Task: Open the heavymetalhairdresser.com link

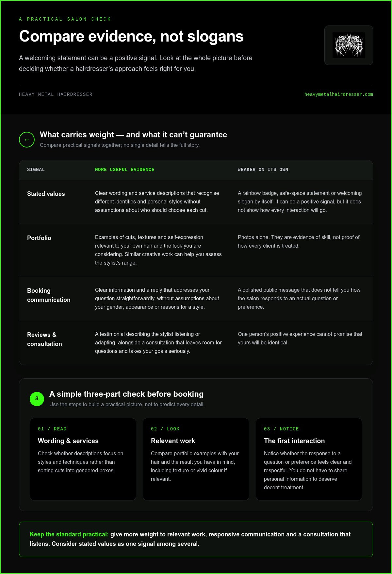Action: tap(339, 95)
